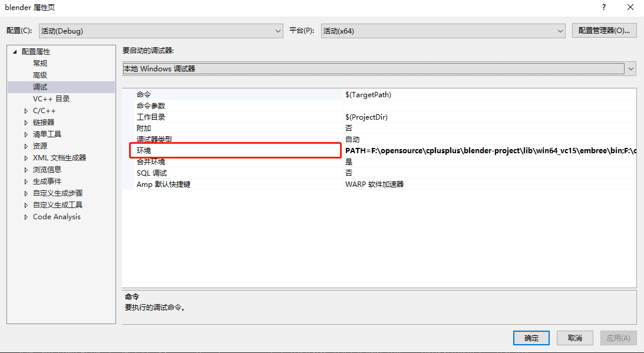Close the blender 属性页 dialog
This screenshot has width=644, height=353.
(630, 8)
